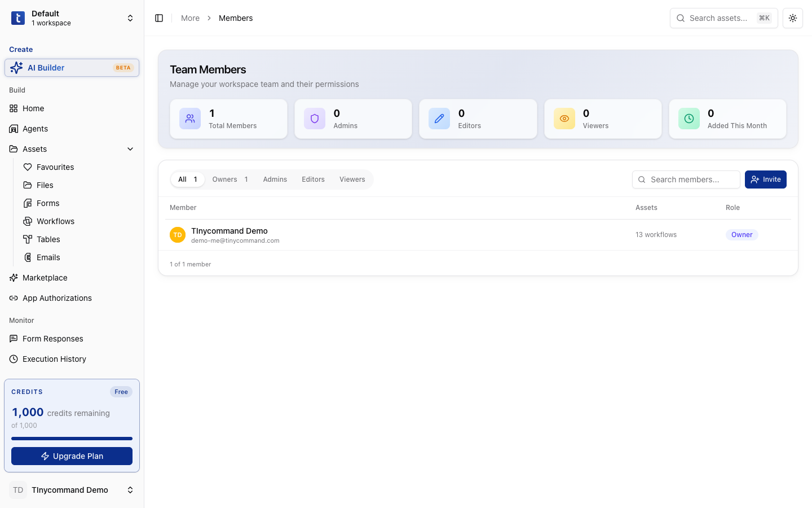Viewport: 812px width, 508px height.
Task: Open the Agents page
Action: coord(72,129)
